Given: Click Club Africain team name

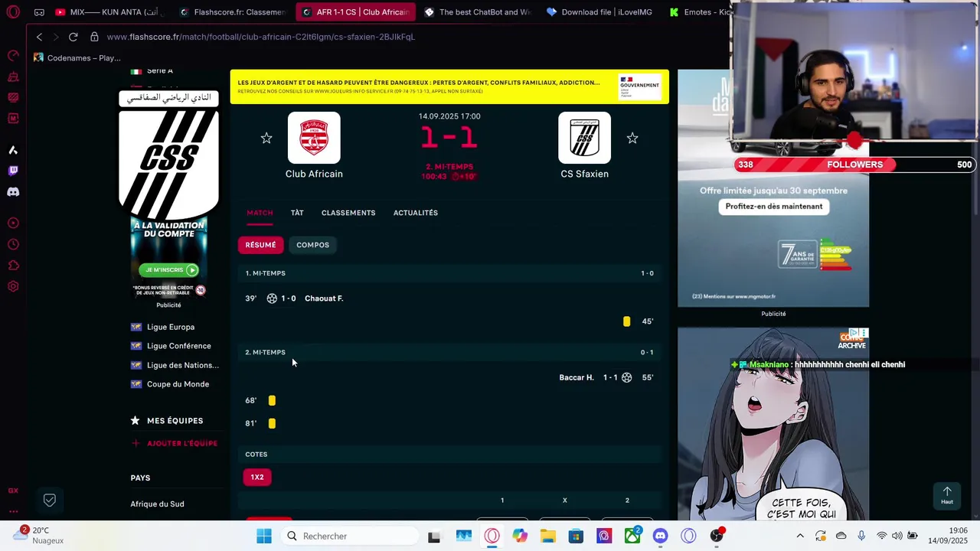Looking at the screenshot, I should tap(314, 174).
